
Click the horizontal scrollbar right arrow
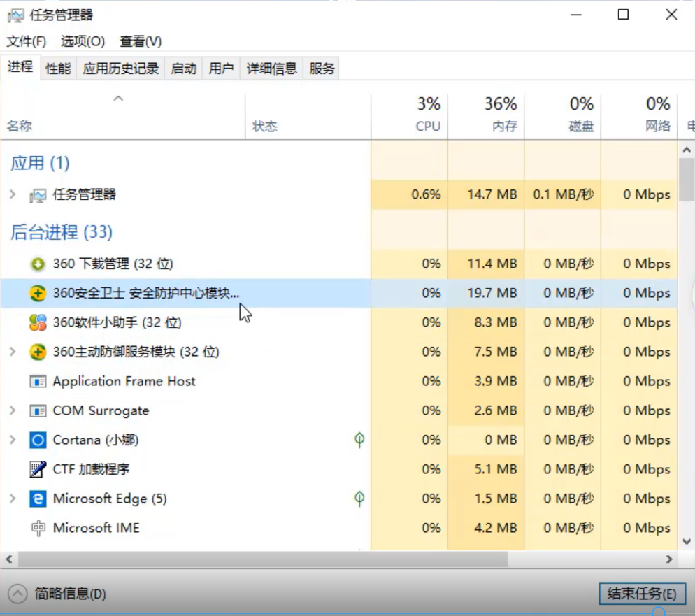tap(669, 560)
